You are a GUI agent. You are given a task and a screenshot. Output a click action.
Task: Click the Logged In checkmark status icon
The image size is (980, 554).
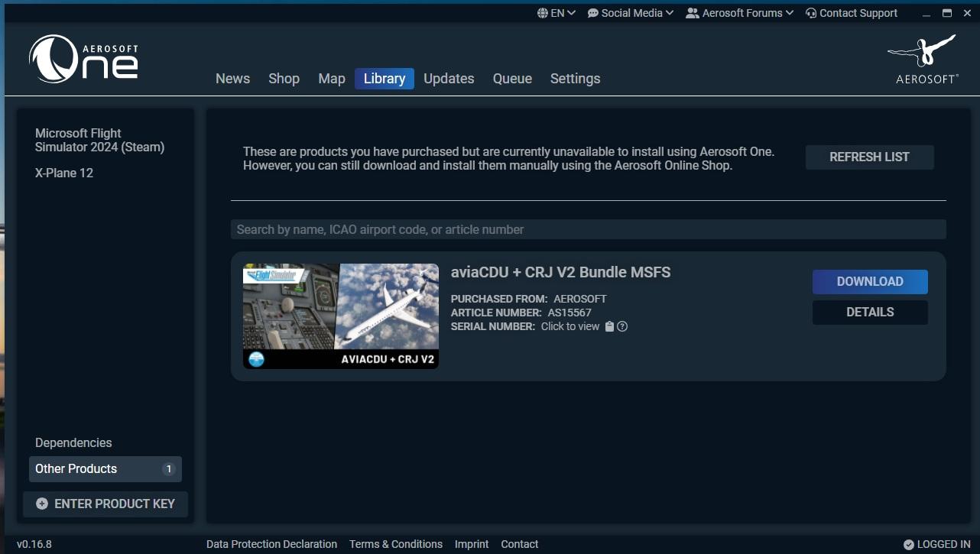pos(908,545)
